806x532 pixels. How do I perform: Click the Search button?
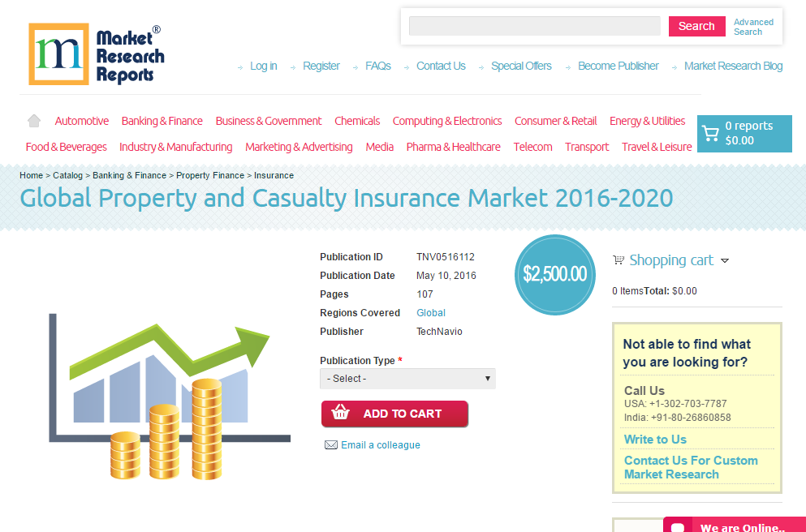click(x=696, y=26)
